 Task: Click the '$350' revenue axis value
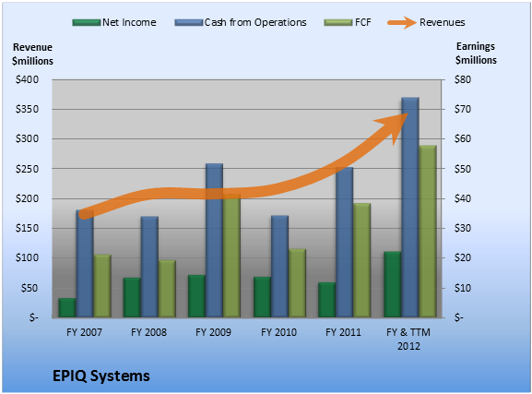pos(27,109)
